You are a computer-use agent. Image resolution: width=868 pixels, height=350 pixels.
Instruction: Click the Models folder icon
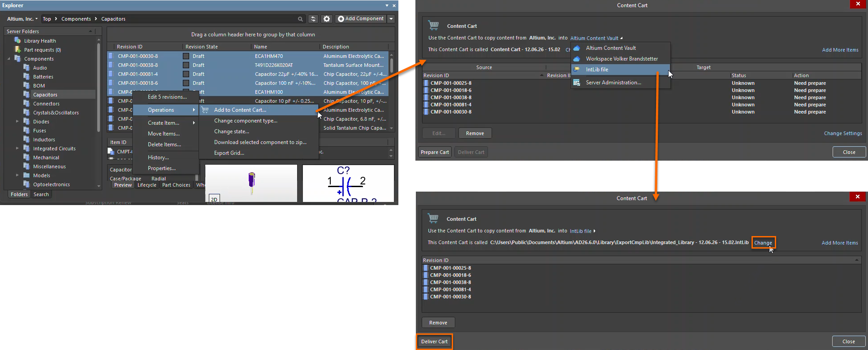[x=27, y=175]
